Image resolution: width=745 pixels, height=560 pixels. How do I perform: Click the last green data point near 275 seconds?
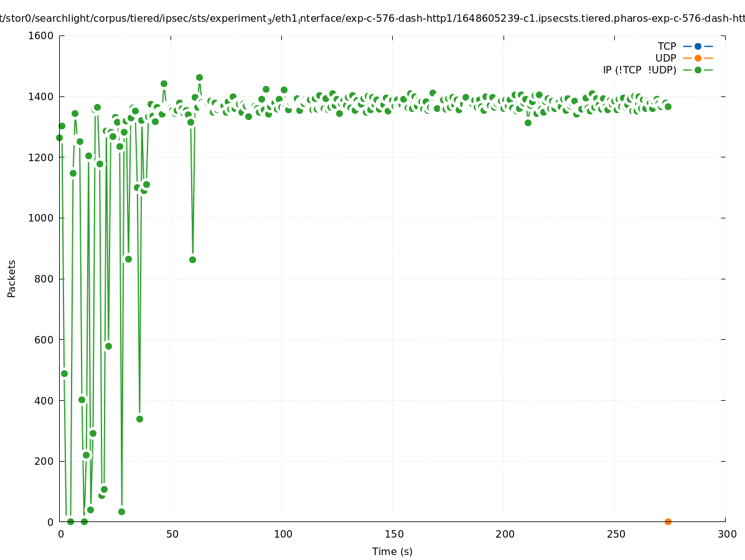click(x=668, y=106)
